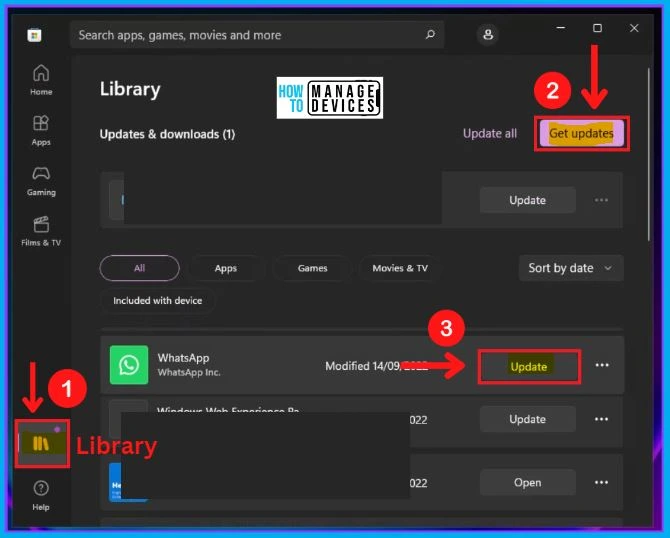Minimize the Microsoft Store window
Viewport: 670px width, 538px height.
pyautogui.click(x=561, y=28)
